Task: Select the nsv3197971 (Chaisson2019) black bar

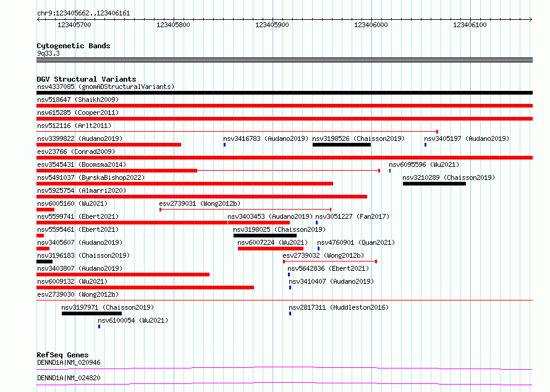Action: pyautogui.click(x=91, y=313)
